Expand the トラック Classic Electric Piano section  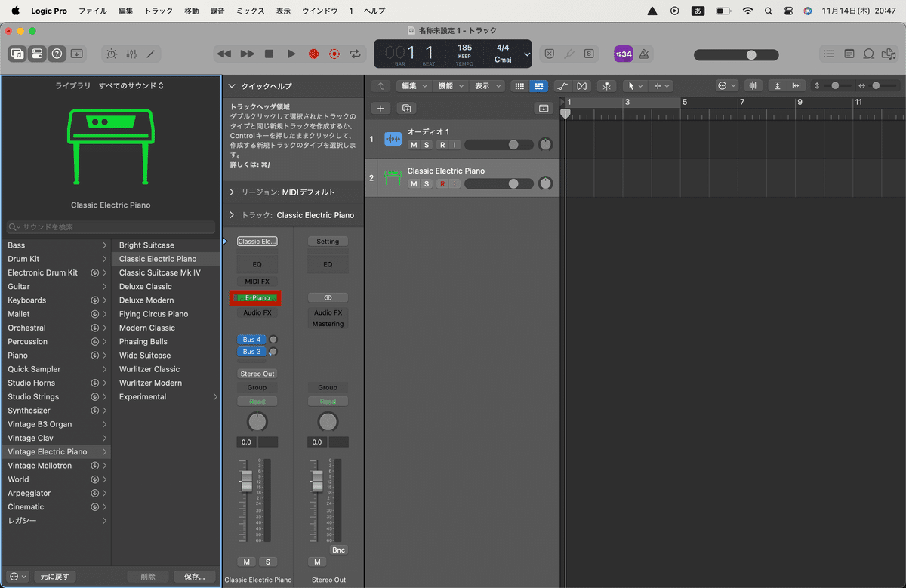tap(232, 215)
